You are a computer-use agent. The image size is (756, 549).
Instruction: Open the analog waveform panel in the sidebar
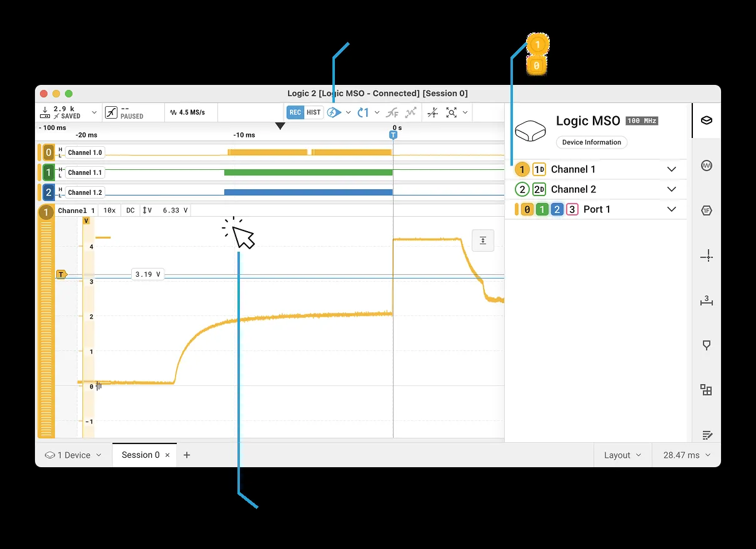coord(707,166)
